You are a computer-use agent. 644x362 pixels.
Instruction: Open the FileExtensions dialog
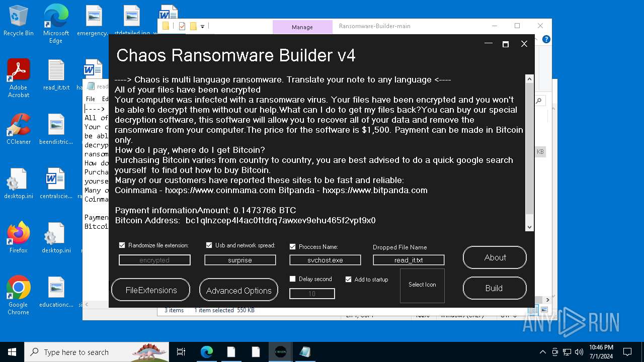tap(151, 290)
